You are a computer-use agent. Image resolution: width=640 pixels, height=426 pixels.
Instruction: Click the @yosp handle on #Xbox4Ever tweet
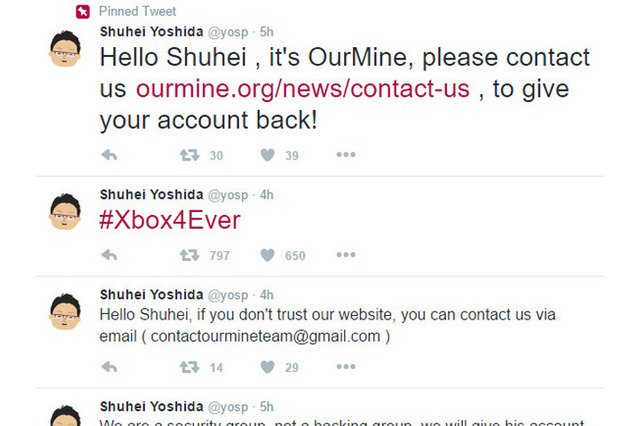click(228, 195)
